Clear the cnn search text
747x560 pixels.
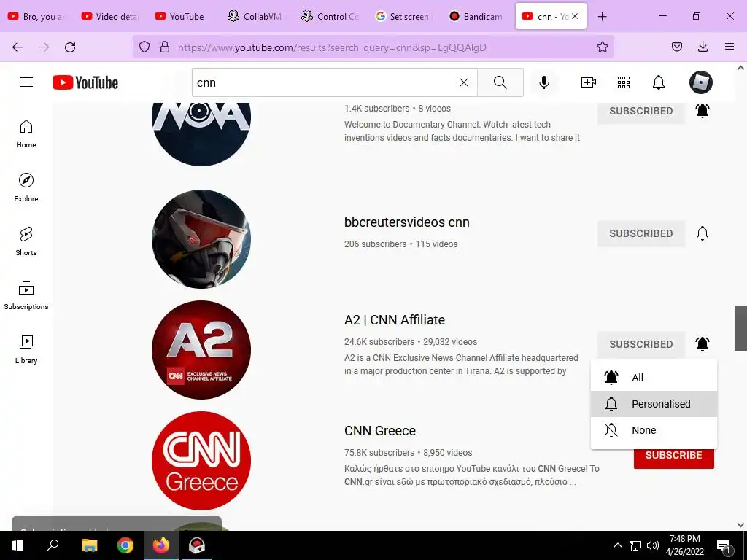463,82
